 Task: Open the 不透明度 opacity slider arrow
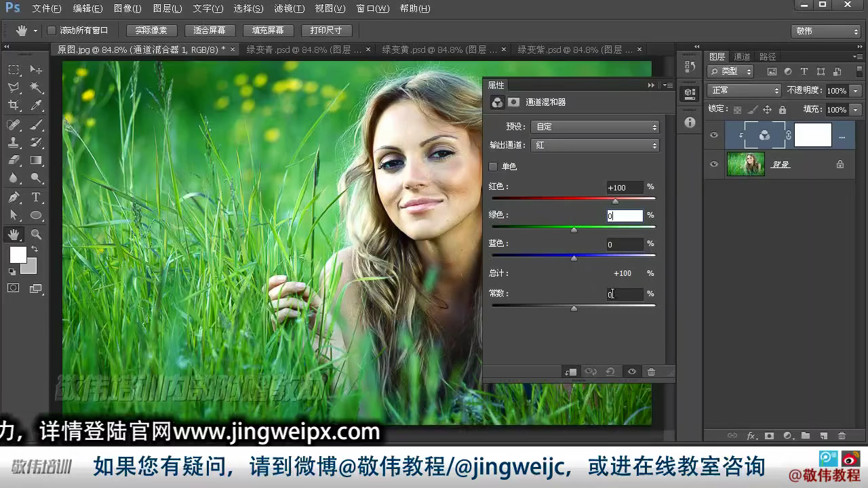(856, 91)
